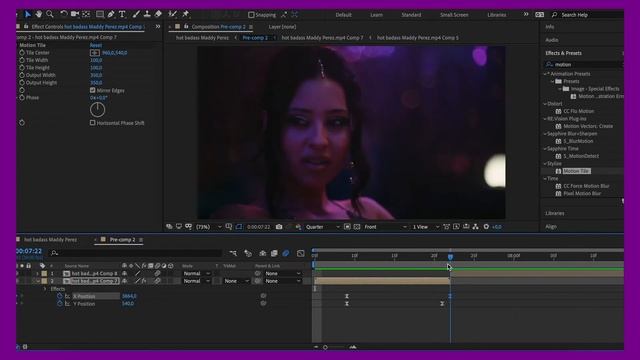
Task: Open hot badass Maddy Perez timeline tab
Action: (50, 240)
